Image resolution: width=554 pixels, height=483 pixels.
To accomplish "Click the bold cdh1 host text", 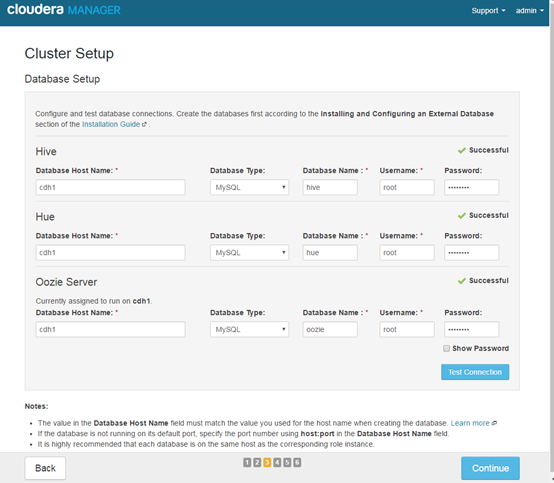I will click(x=141, y=301).
